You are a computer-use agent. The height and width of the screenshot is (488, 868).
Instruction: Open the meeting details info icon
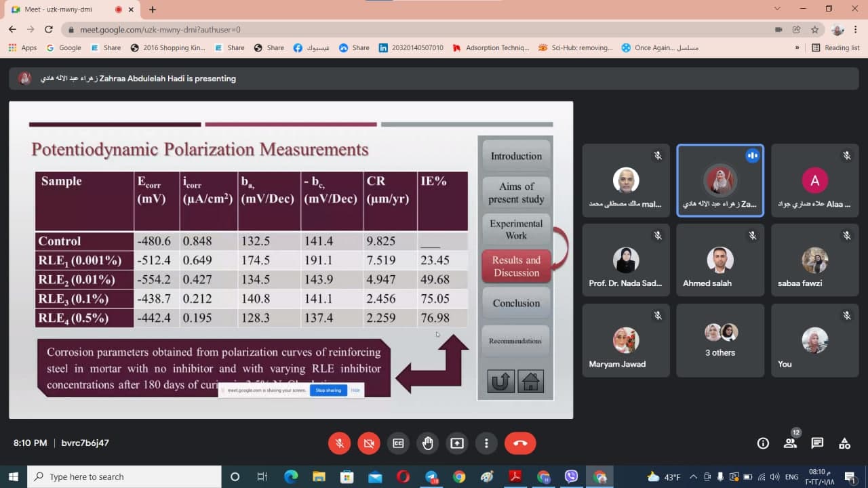click(x=763, y=443)
